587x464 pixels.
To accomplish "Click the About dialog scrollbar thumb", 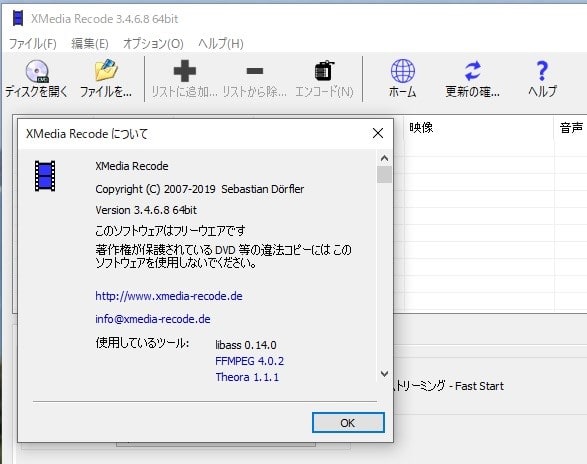I will [384, 175].
